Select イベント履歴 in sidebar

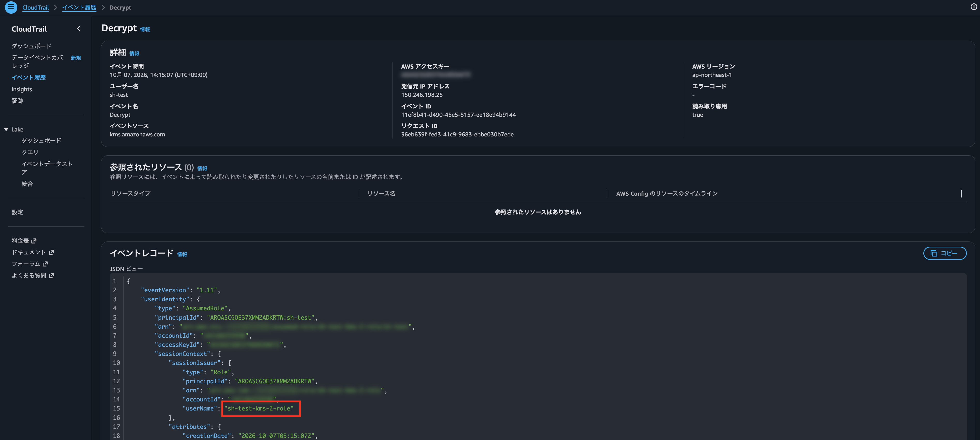pos(28,77)
